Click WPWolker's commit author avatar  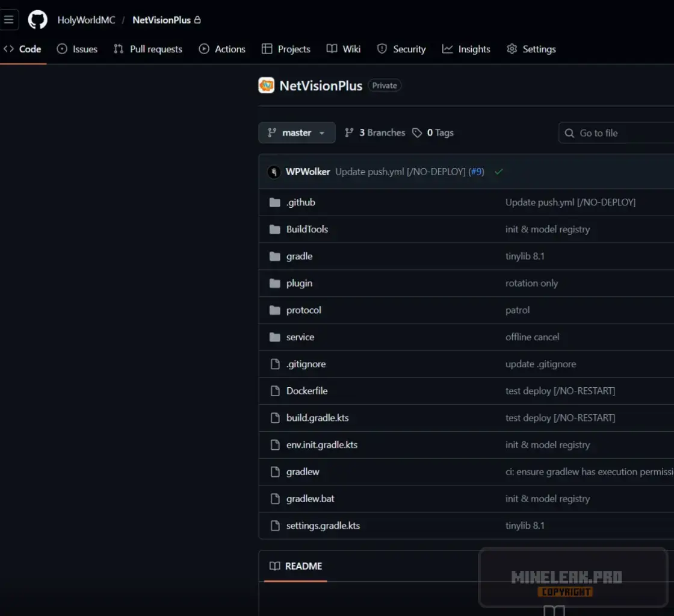(274, 172)
